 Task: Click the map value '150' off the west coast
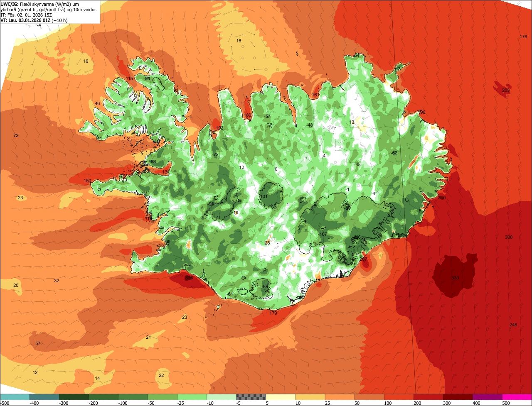point(87,181)
